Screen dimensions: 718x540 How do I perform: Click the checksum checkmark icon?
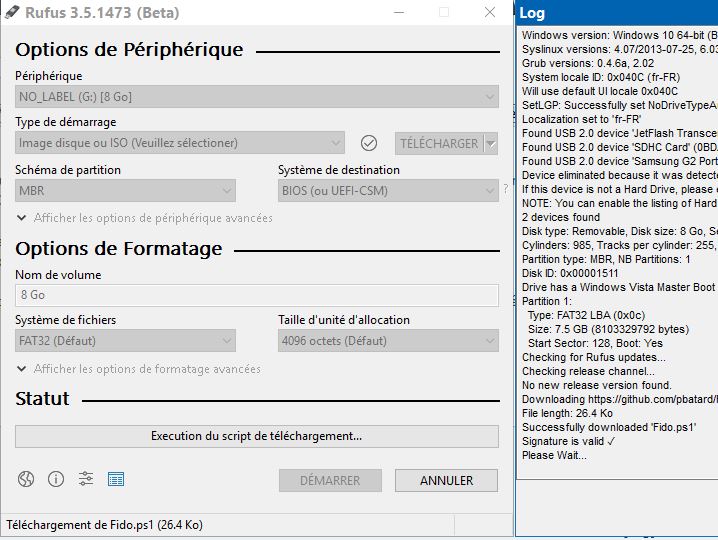(x=369, y=143)
